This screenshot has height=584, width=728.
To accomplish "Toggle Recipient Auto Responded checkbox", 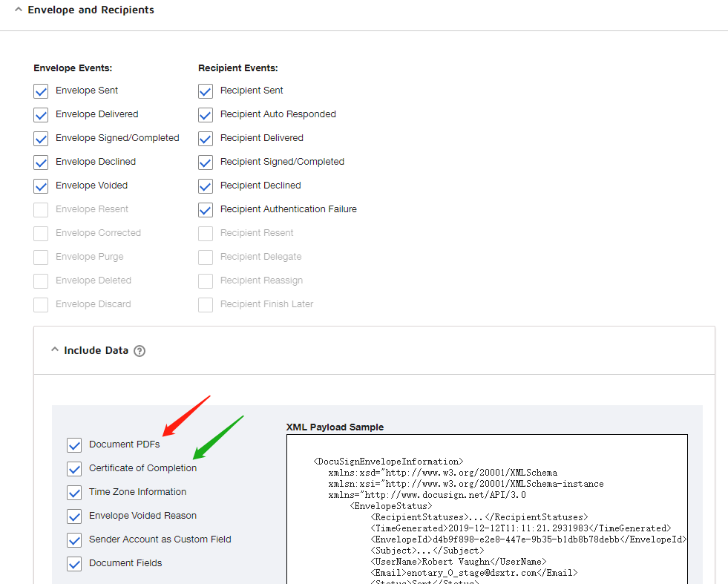I will 206,115.
